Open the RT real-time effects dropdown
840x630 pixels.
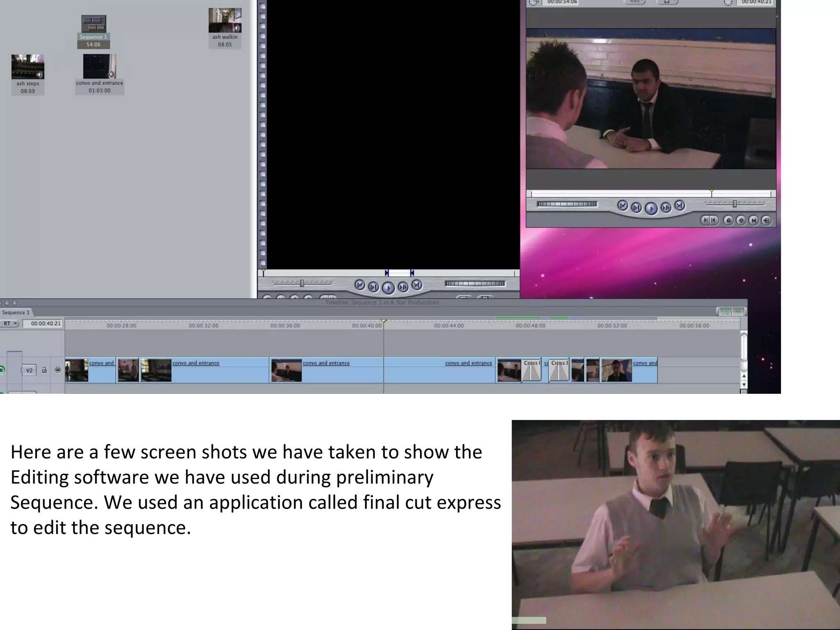pyautogui.click(x=10, y=324)
